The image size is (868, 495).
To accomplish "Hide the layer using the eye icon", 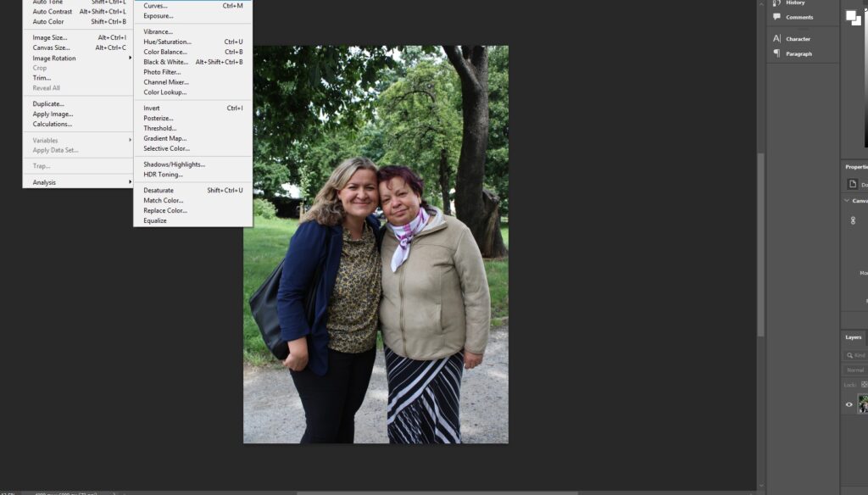I will 849,405.
